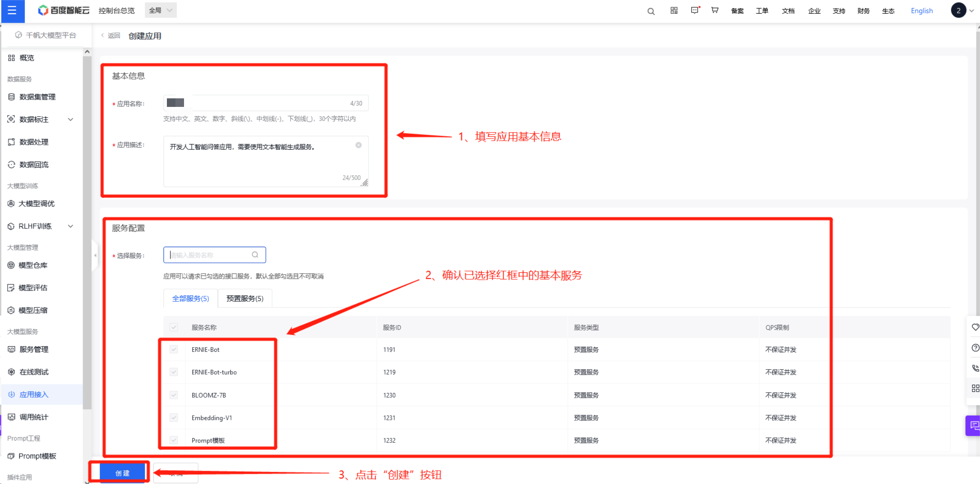Viewport: 980px width, 484px height.
Task: Click the 请输入服务名称 search field
Action: [214, 255]
